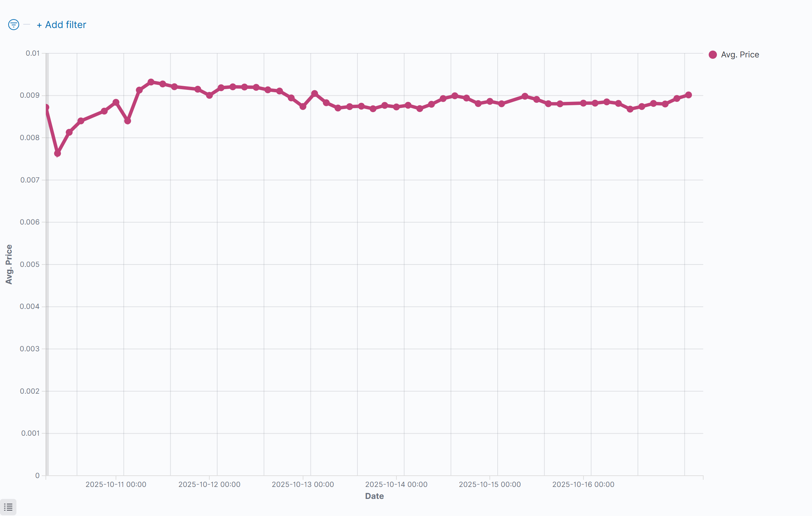Image resolution: width=812 pixels, height=516 pixels.
Task: Select the 2025-10-13 00:00 x-axis label
Action: tap(303, 484)
